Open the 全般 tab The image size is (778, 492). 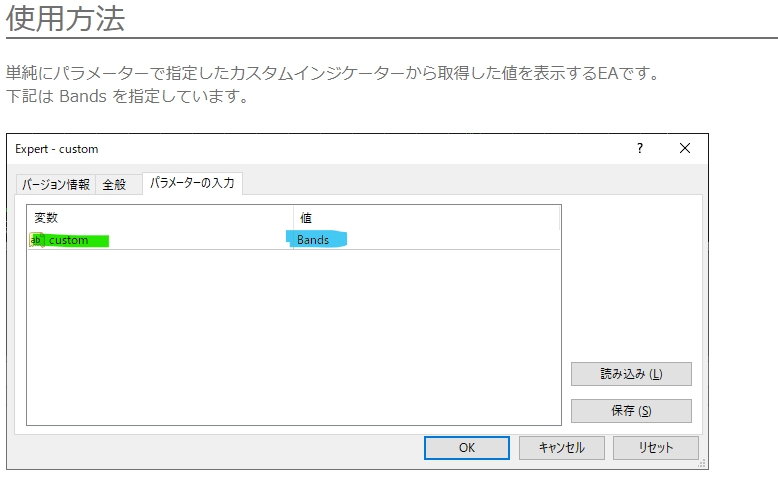tap(115, 185)
